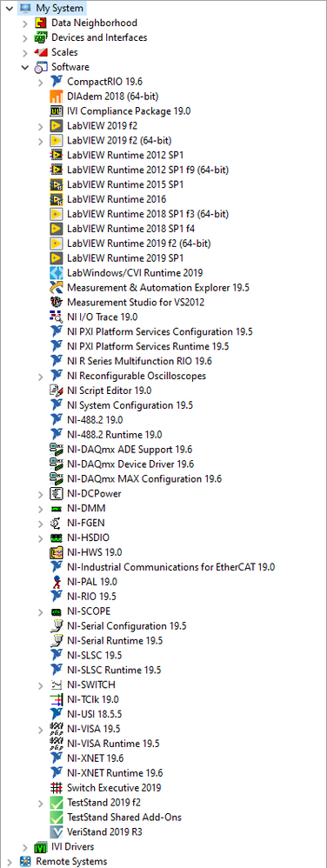
Task: Select NI-SLSC Runtime 19.5
Action: tap(114, 670)
